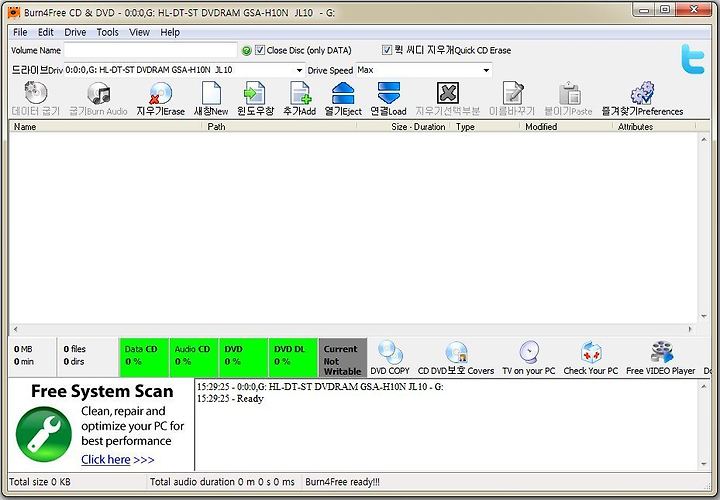
Task: Launch DVD COPY tool
Action: tap(390, 353)
